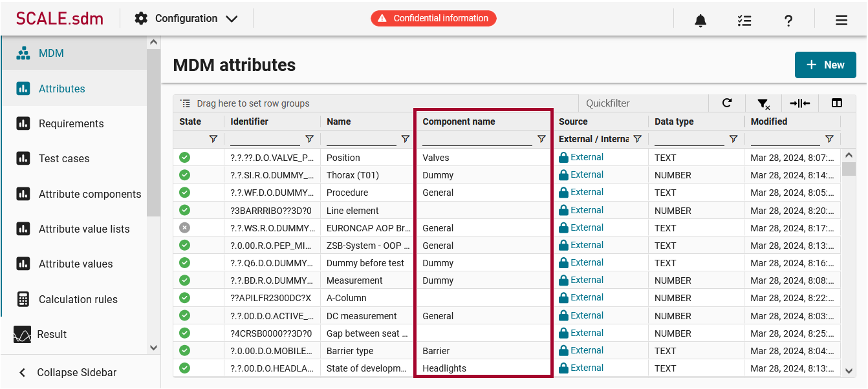
Task: Sort by Modified column header
Action: [x=769, y=121]
